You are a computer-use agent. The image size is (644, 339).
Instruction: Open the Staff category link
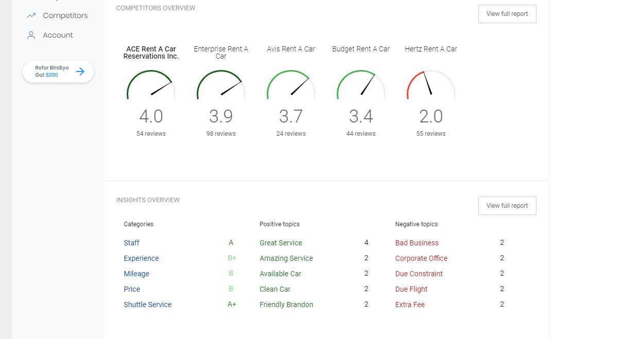[x=131, y=243]
